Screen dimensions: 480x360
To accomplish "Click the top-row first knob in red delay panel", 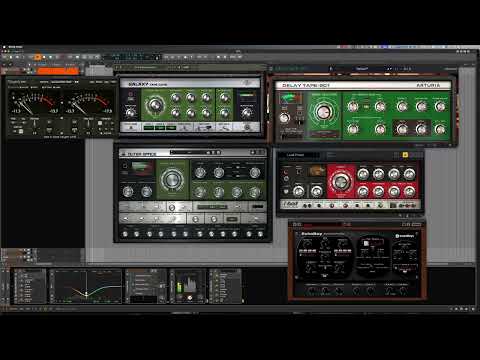I will click(363, 174).
